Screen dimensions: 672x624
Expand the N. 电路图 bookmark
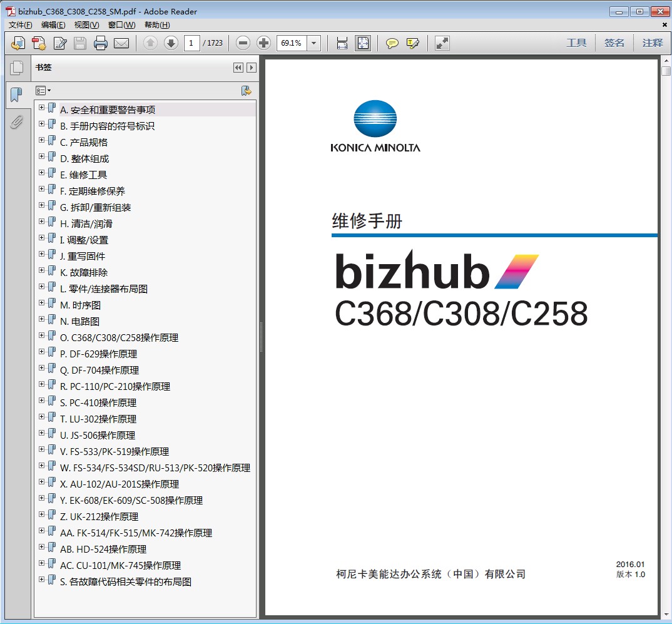[41, 319]
